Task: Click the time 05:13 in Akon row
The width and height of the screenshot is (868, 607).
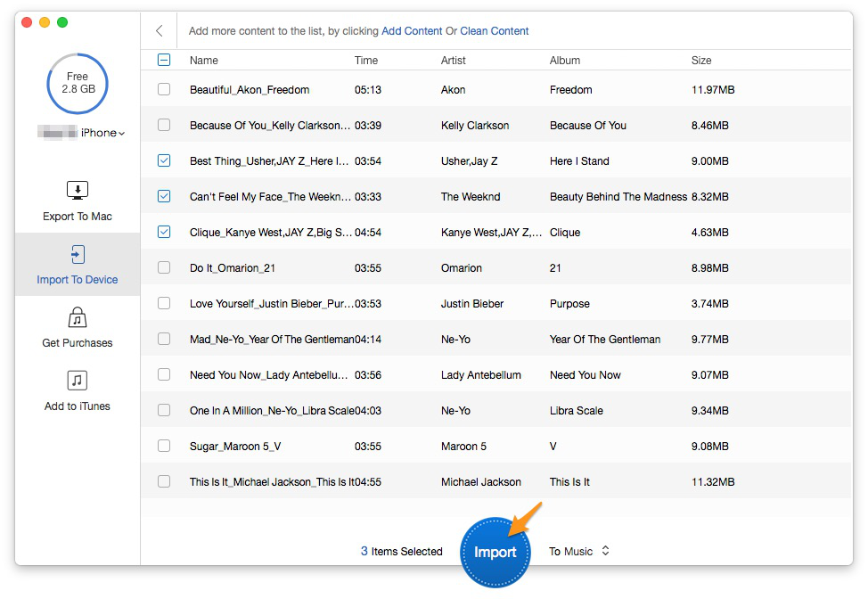Action: [368, 90]
